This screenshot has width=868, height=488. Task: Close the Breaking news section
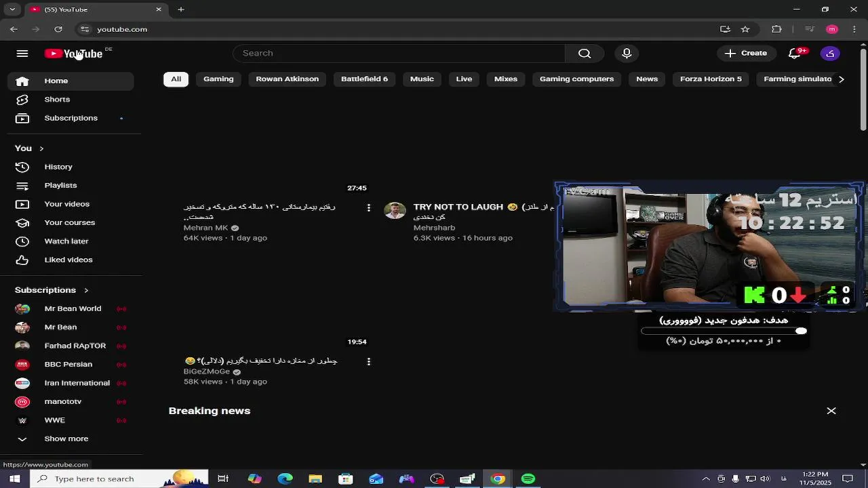831,411
